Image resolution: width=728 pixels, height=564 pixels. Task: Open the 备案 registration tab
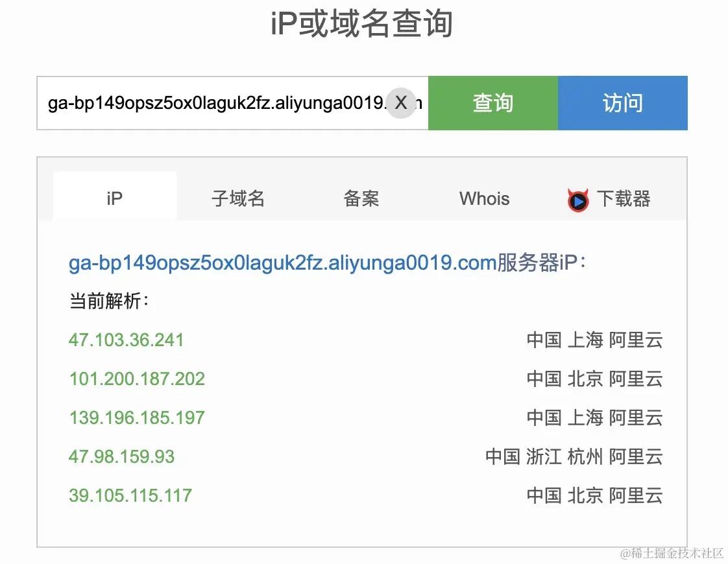(361, 198)
